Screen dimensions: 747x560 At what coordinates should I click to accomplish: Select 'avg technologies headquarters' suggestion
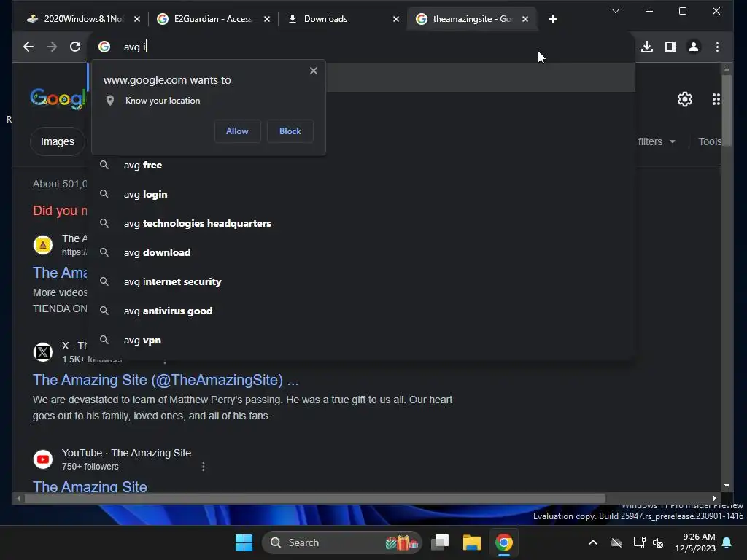tap(362, 223)
